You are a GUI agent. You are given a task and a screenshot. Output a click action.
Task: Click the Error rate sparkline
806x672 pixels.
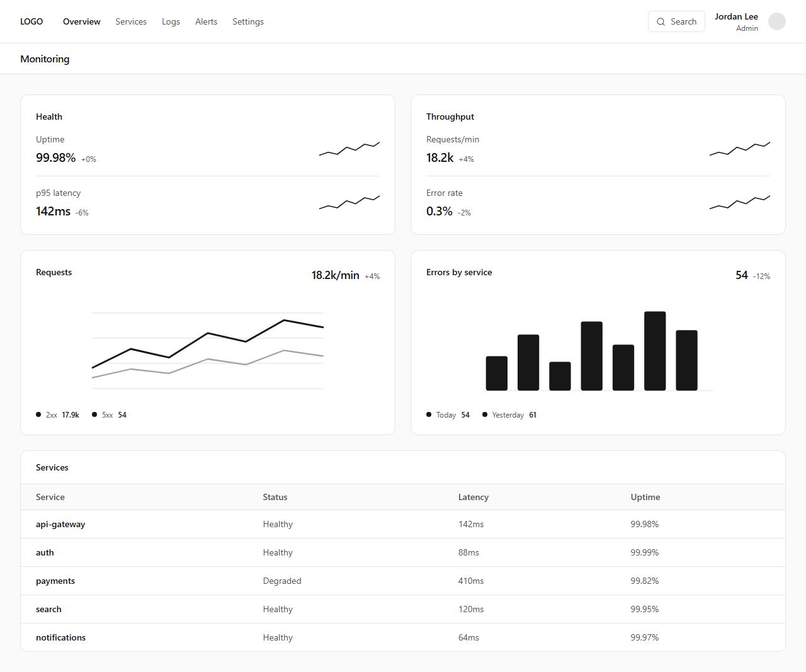(740, 202)
